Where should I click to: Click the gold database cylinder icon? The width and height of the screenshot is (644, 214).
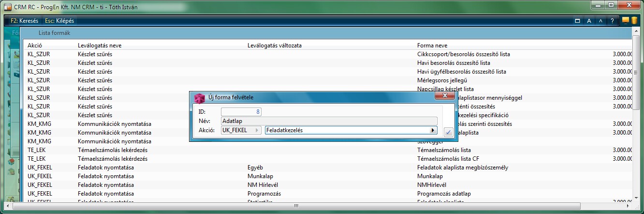tap(634, 20)
